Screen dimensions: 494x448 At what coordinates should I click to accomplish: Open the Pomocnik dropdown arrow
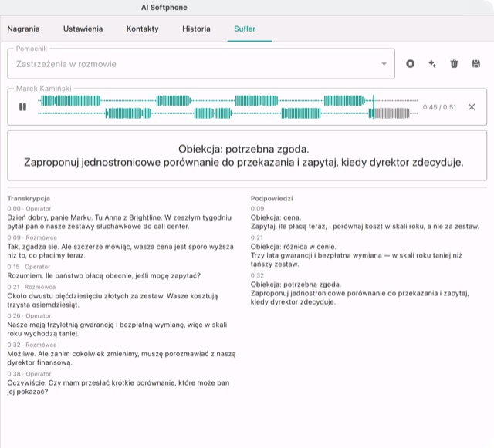384,64
